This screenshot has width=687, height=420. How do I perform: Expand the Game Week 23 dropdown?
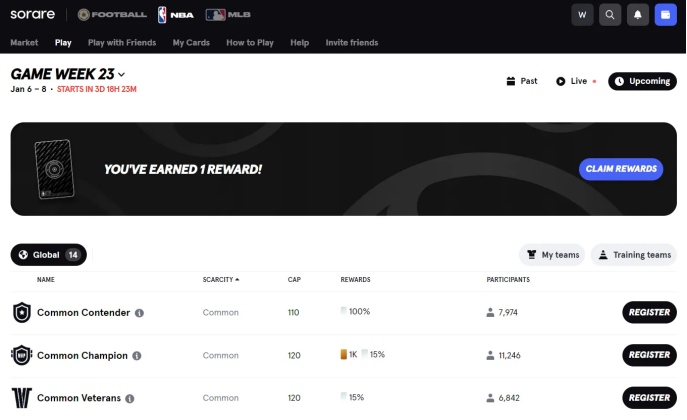[122, 74]
